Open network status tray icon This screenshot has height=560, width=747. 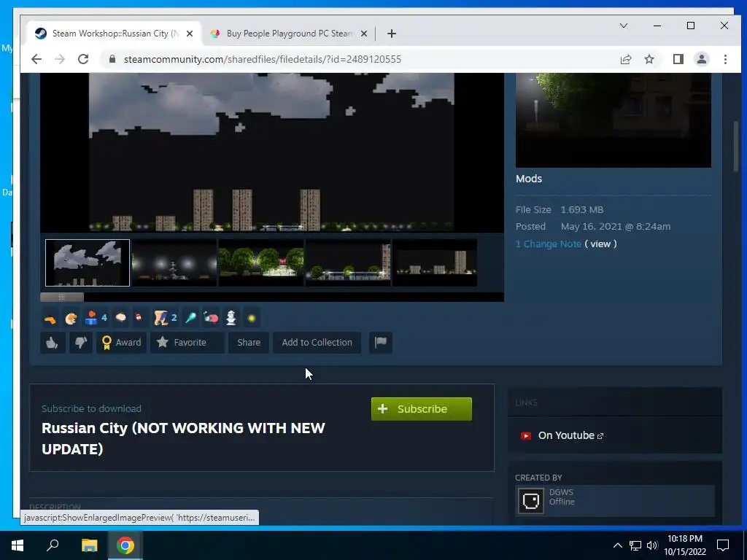(635, 545)
